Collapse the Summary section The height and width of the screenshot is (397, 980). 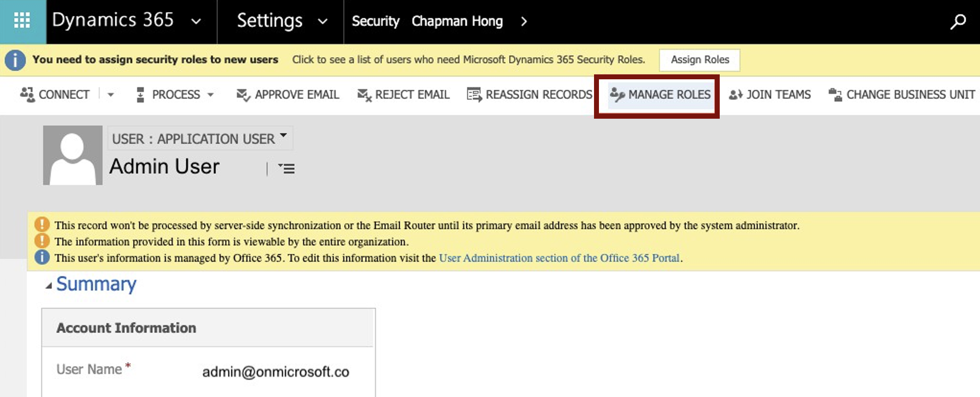tap(48, 286)
